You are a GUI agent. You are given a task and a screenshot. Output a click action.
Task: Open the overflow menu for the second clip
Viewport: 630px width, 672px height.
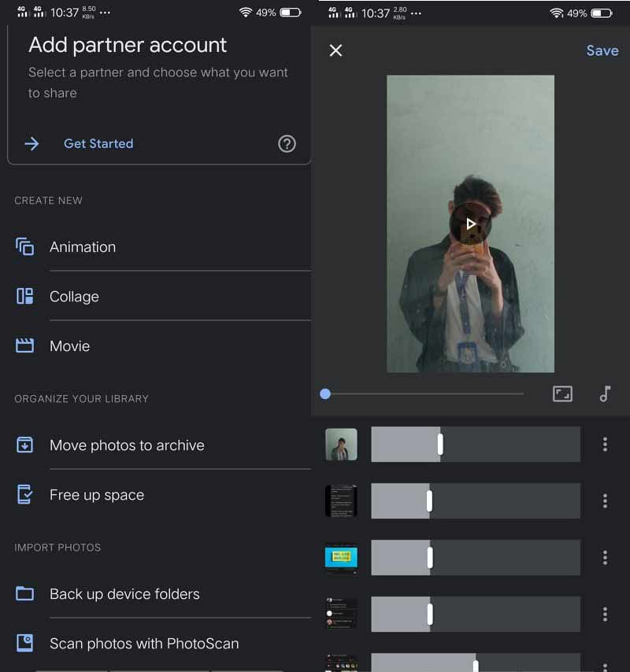(x=605, y=500)
